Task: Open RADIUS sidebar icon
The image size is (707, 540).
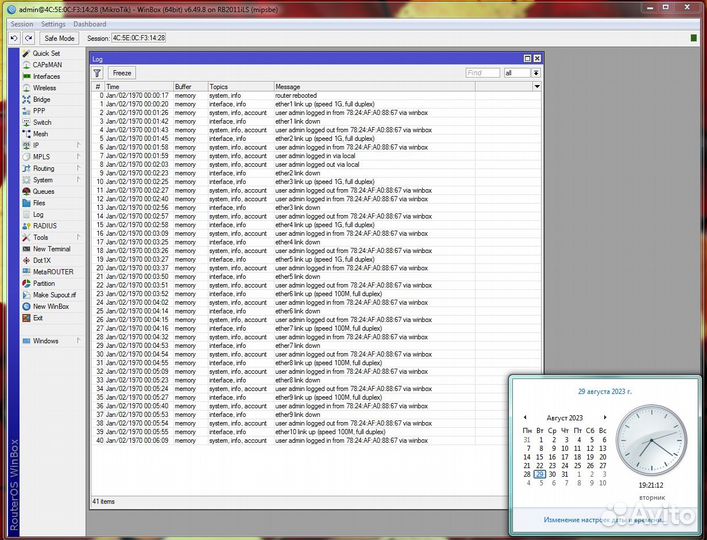Action: pyautogui.click(x=27, y=226)
